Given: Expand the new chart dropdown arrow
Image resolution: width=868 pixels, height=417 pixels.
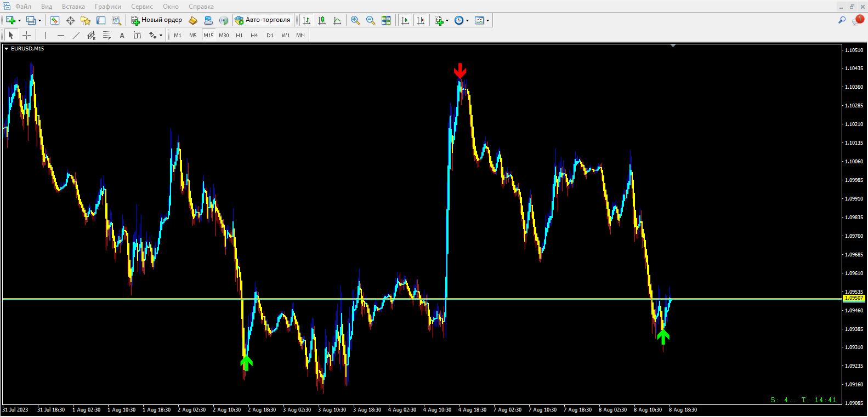Looking at the screenshot, I should (x=20, y=20).
